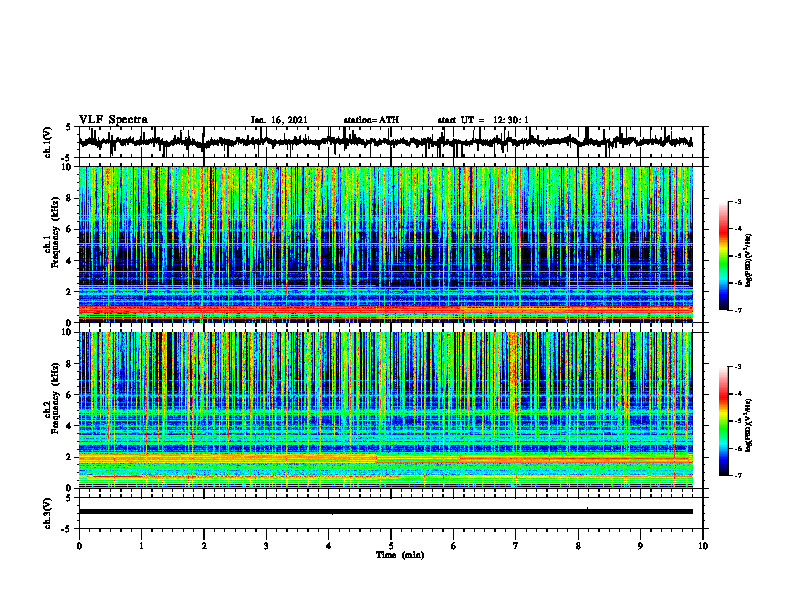The width and height of the screenshot is (792, 612).
Task: Click the "-5" label on lower colorbar
Action: click(x=737, y=421)
